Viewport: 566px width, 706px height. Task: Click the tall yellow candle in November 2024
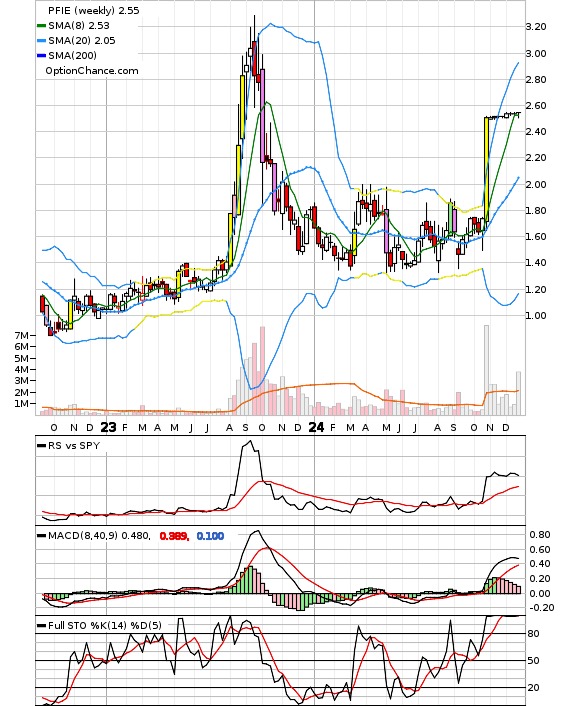pyautogui.click(x=486, y=169)
